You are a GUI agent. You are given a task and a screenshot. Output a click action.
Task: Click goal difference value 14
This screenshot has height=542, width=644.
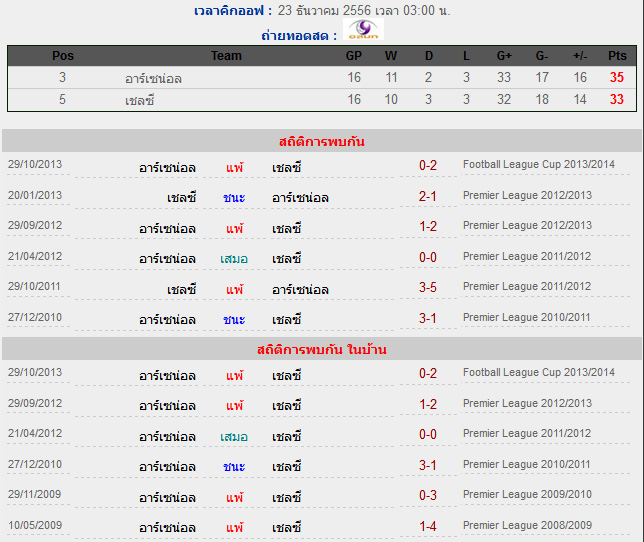click(580, 99)
